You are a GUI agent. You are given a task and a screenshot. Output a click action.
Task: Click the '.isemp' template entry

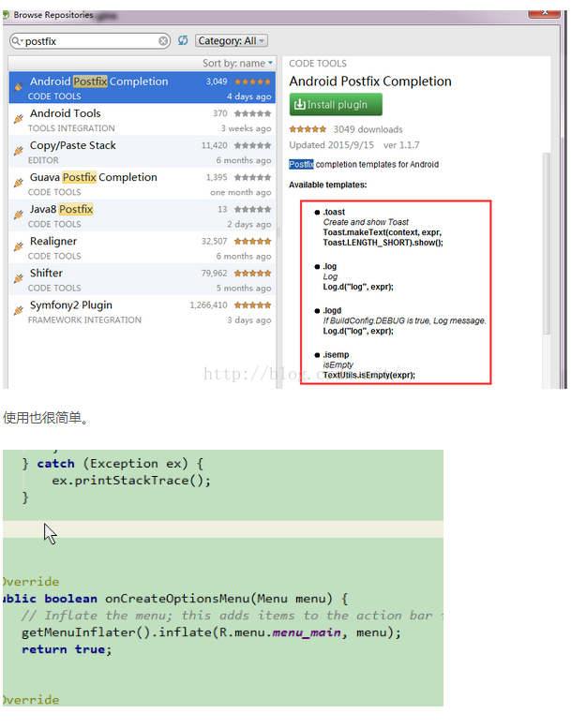336,354
